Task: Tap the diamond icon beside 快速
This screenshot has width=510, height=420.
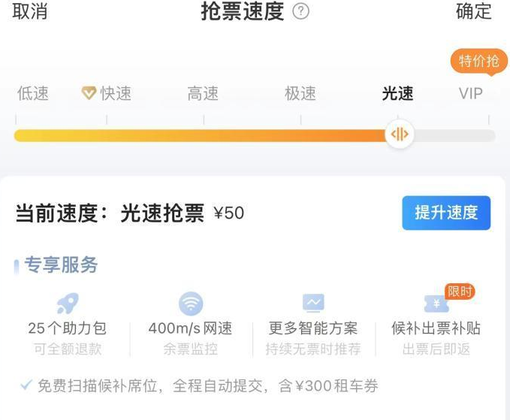Action: pos(89,93)
